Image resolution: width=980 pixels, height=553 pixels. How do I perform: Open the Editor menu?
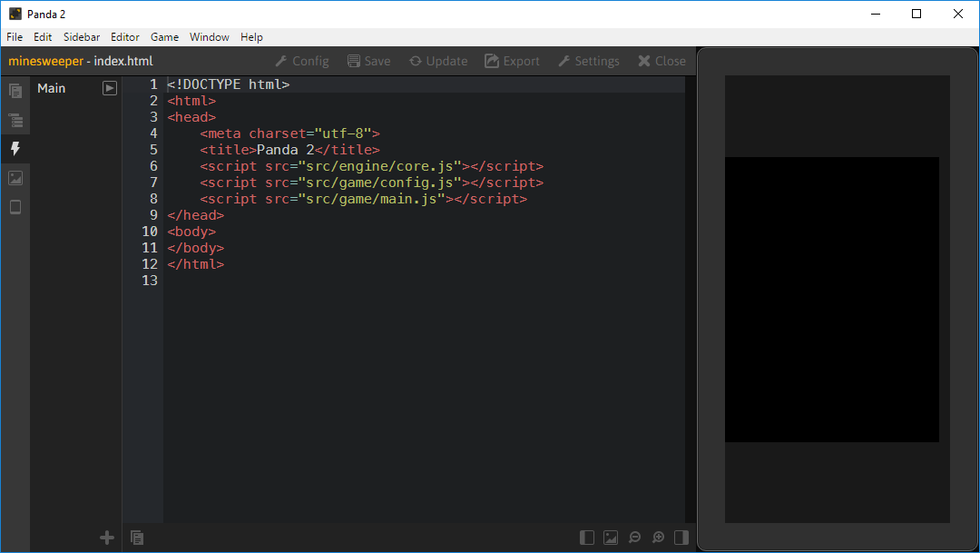[x=125, y=37]
